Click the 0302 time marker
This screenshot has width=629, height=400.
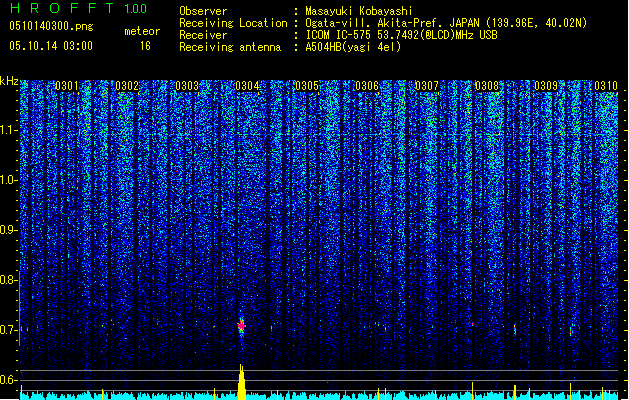[x=127, y=86]
